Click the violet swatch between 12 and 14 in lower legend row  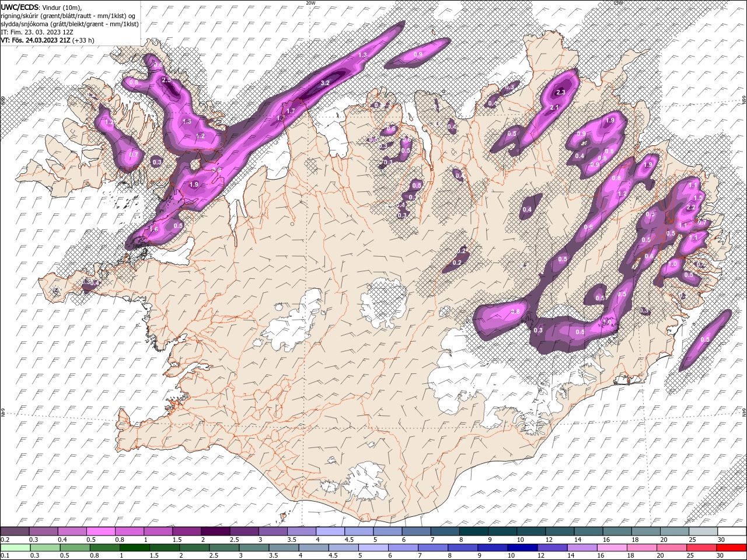click(x=552, y=548)
